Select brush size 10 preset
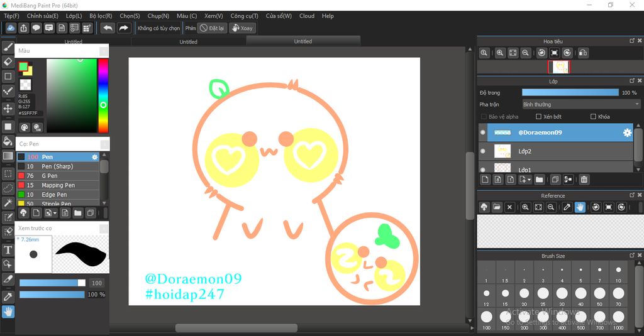The height and width of the screenshot is (336, 644). click(x=618, y=273)
